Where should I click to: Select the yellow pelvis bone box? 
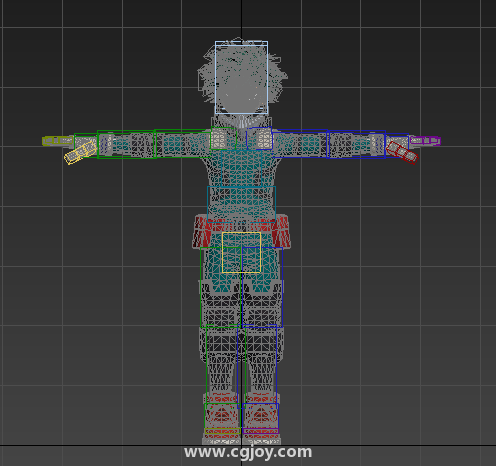241,252
